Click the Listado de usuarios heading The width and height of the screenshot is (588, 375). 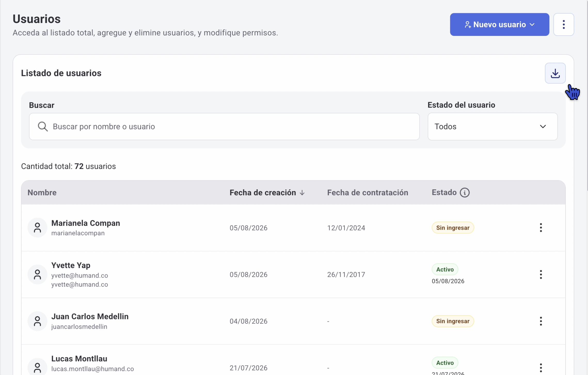(x=61, y=73)
